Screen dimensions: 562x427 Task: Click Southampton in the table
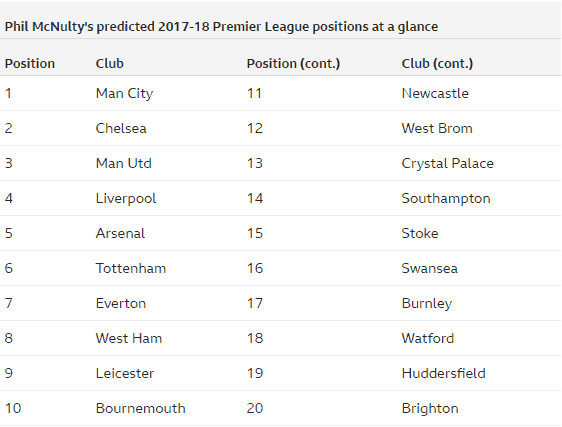click(446, 199)
